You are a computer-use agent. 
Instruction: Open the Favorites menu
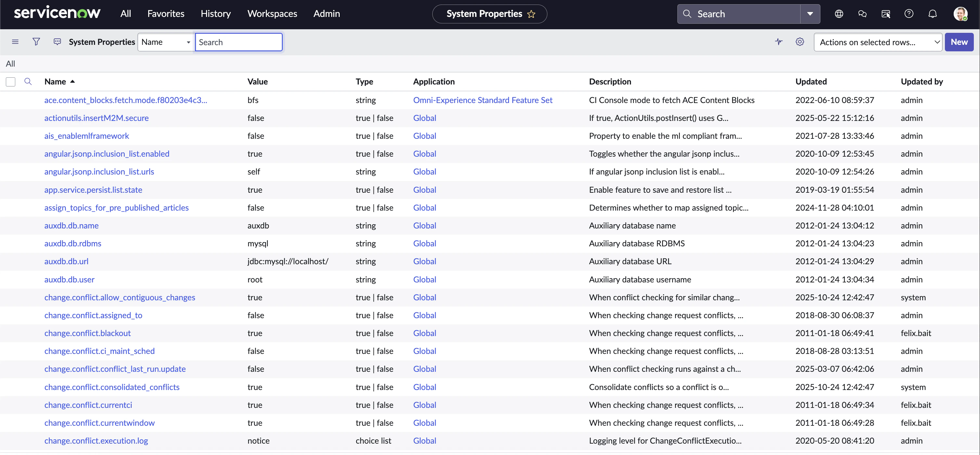[166, 14]
